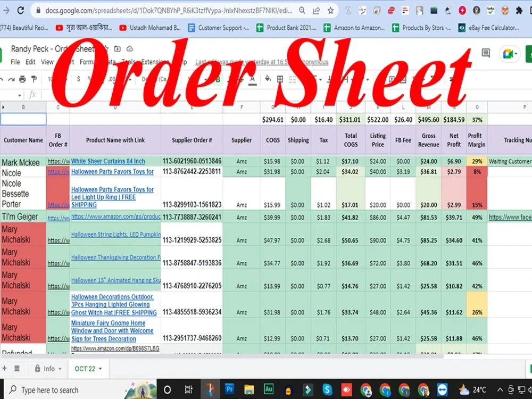The width and height of the screenshot is (532, 399).
Task: Open the File menu
Action: 15,62
